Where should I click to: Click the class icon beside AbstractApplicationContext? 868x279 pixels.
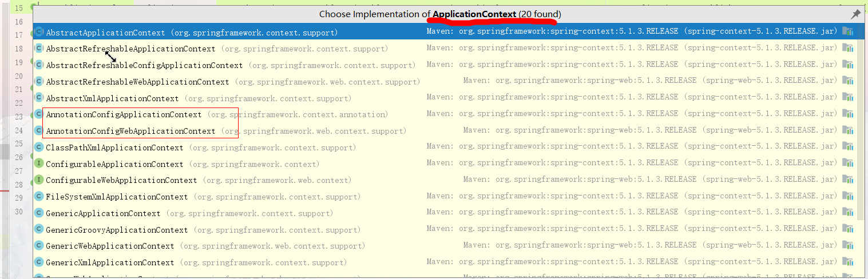pyautogui.click(x=39, y=32)
